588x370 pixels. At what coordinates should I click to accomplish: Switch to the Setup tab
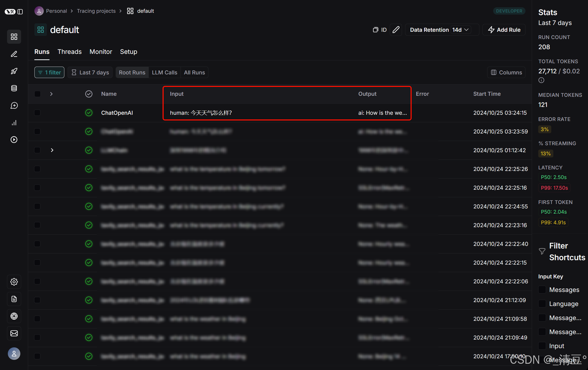[x=129, y=52]
